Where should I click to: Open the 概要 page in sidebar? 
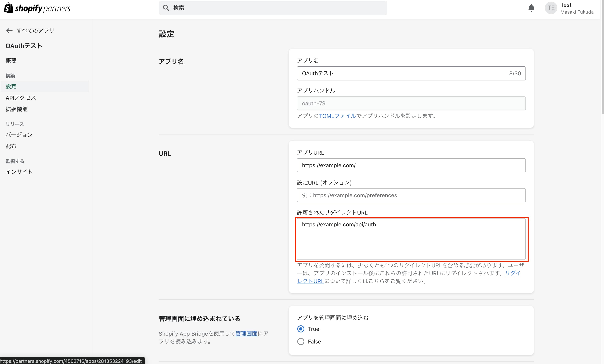(11, 61)
